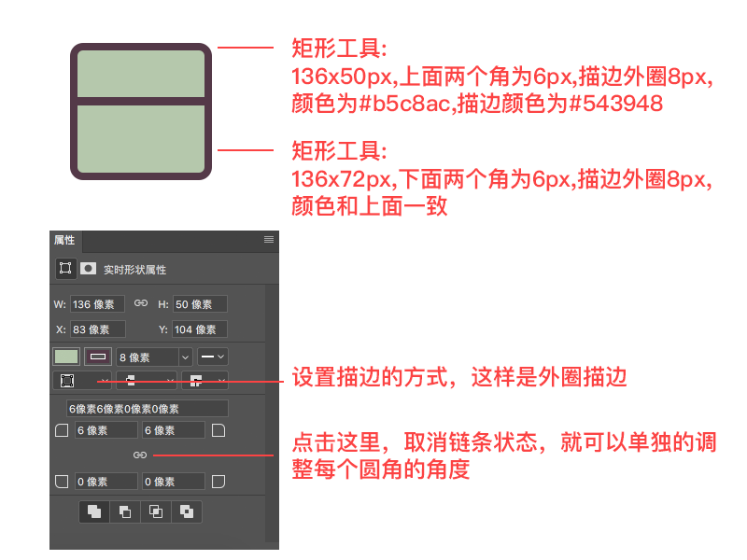The height and width of the screenshot is (560, 747).
Task: Edit the X field showing 83 像素
Action: (x=98, y=329)
